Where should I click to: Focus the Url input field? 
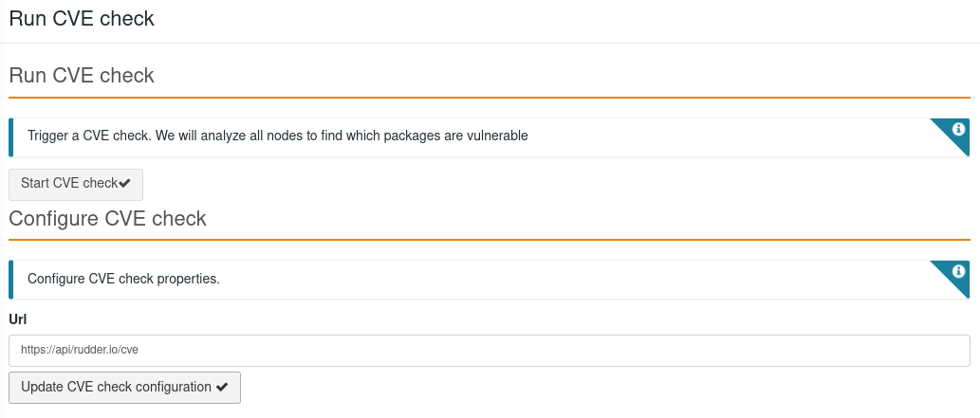point(489,350)
